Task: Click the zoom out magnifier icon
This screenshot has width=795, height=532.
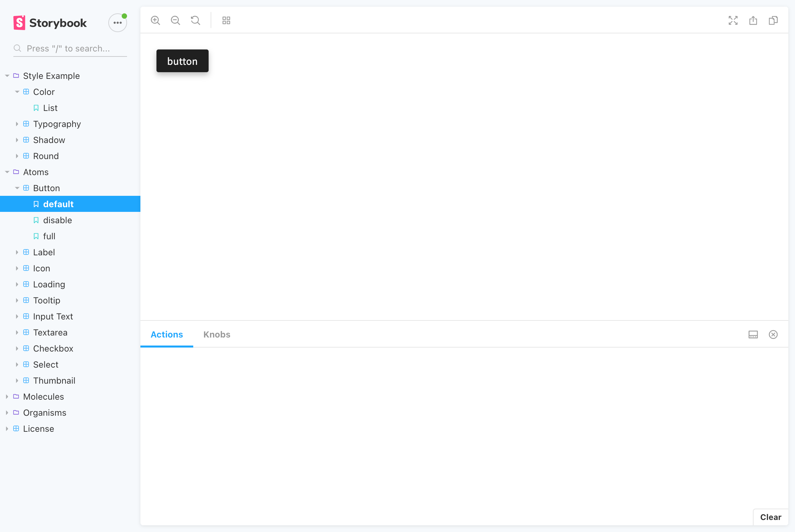Action: click(176, 20)
